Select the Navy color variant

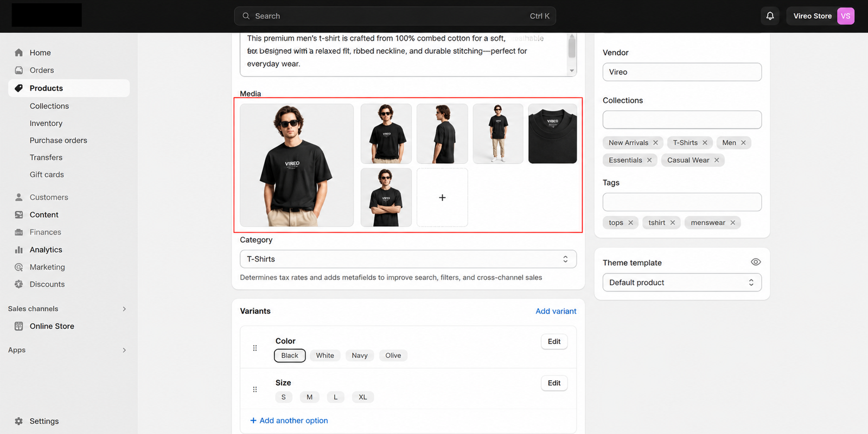click(x=360, y=355)
